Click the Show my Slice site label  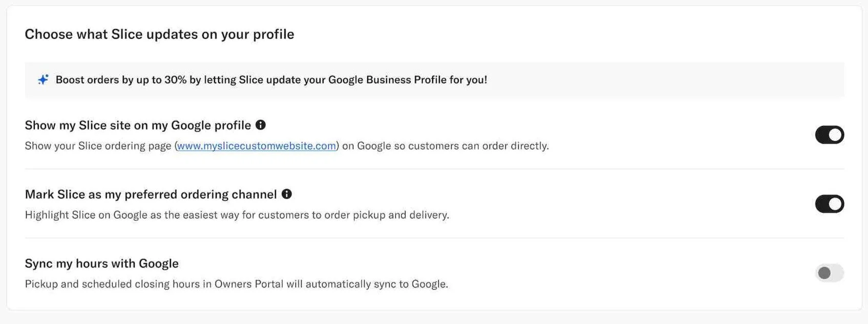point(138,125)
